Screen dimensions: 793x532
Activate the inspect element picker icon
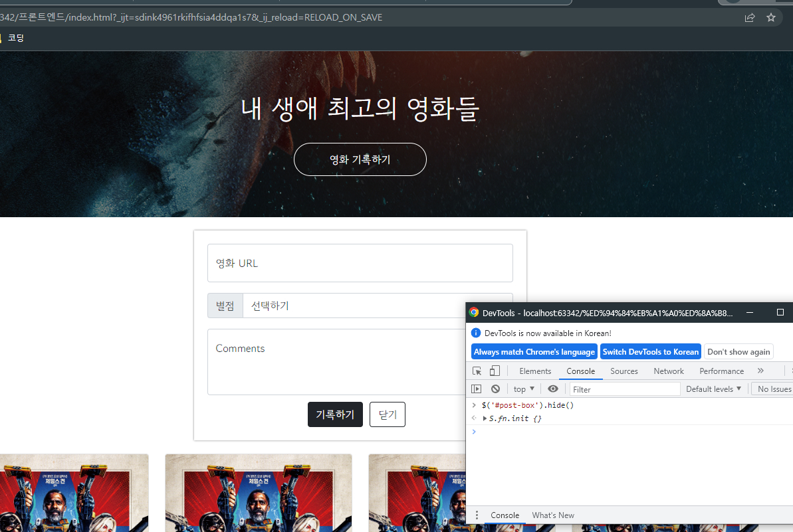[x=477, y=371]
